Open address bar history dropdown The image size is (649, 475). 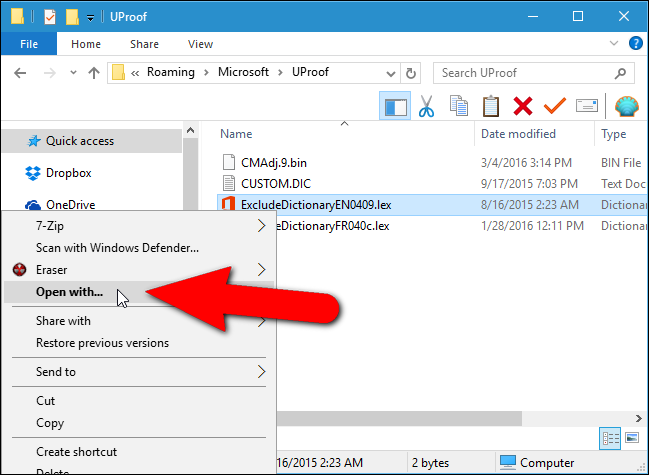[390, 74]
